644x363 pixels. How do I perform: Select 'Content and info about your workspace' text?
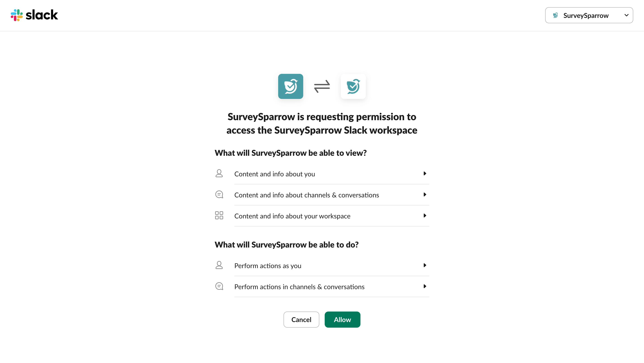pos(292,216)
